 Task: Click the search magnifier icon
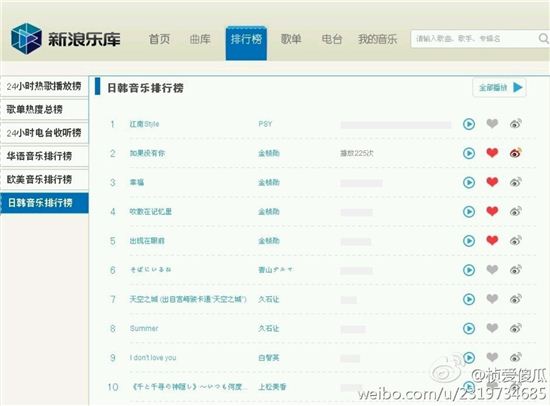pyautogui.click(x=543, y=38)
